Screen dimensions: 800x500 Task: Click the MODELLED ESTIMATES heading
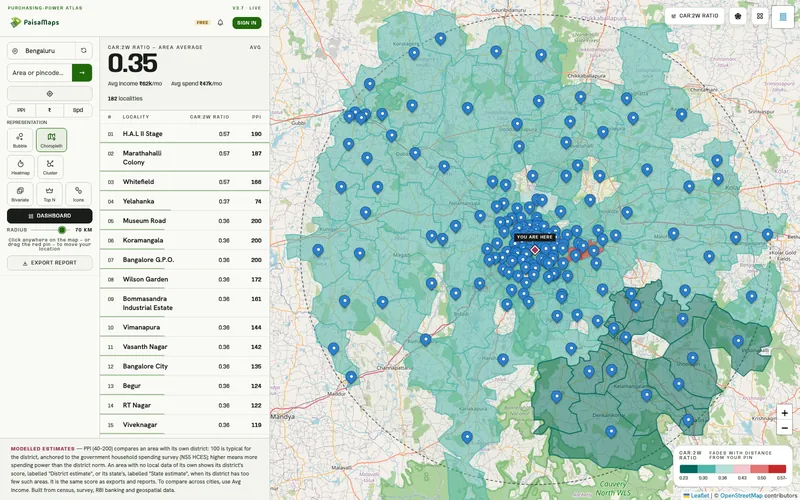pyautogui.click(x=42, y=449)
